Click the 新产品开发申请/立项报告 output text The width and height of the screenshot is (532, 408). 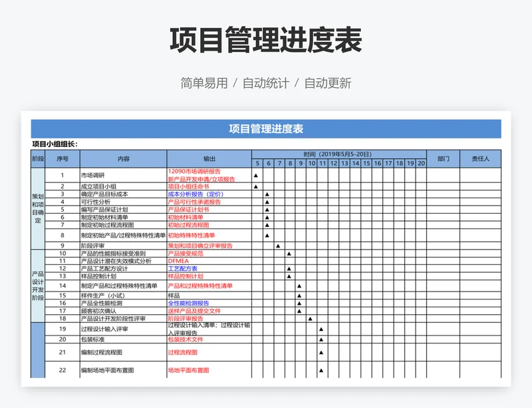tap(201, 179)
